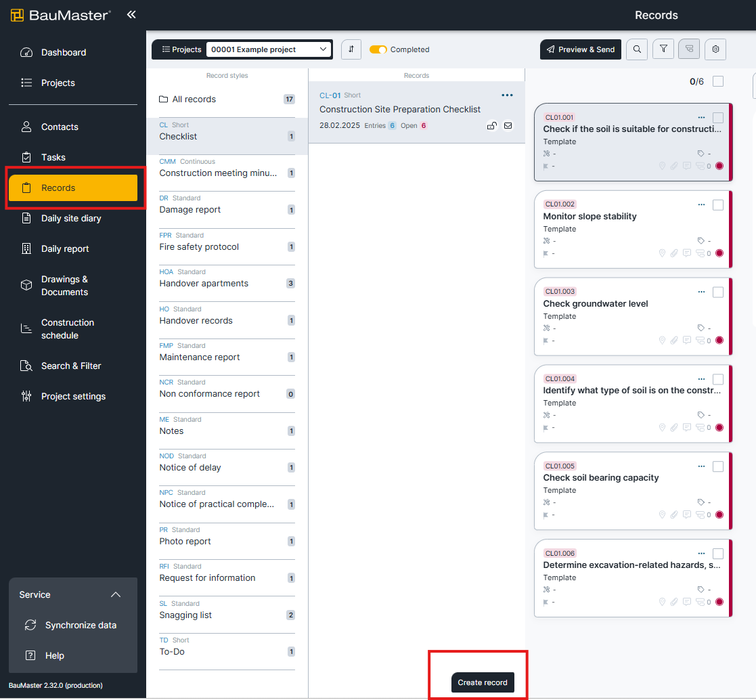Click the sort order arrows button

tap(351, 49)
